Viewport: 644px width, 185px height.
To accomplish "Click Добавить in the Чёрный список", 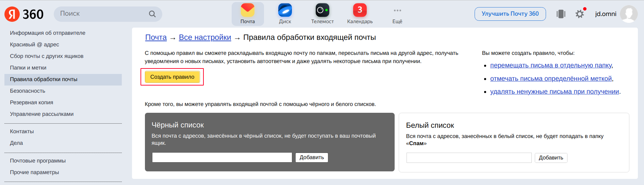I will [312, 157].
